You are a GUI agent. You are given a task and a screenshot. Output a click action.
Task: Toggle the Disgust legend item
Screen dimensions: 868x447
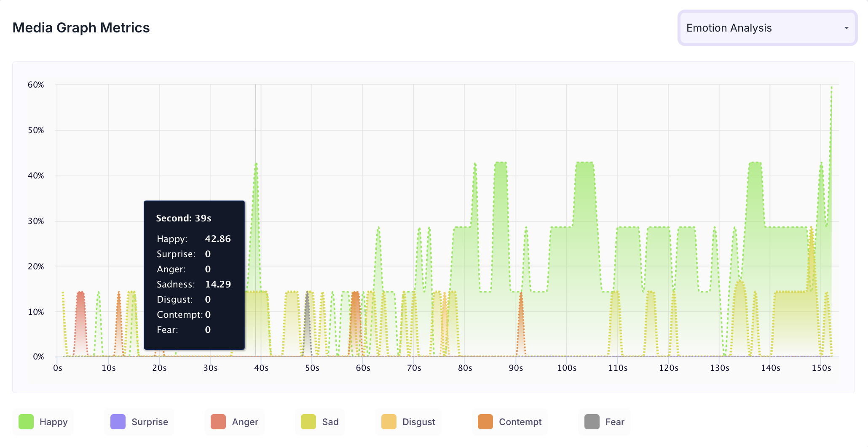tap(408, 422)
